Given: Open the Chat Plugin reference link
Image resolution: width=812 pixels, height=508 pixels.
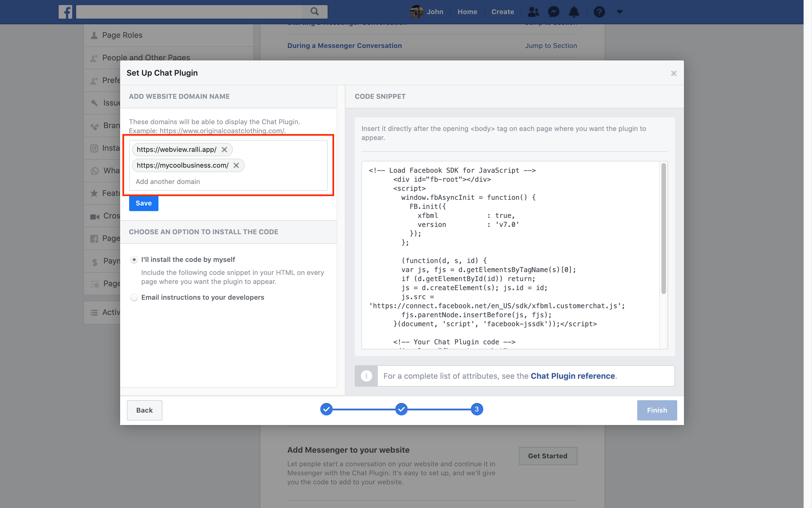Looking at the screenshot, I should [x=572, y=376].
